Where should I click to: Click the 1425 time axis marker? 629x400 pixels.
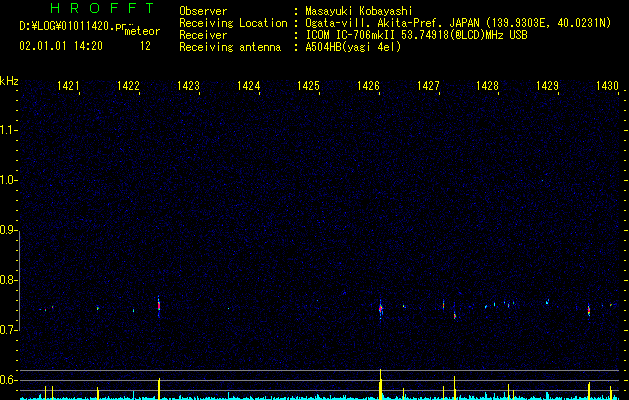[308, 85]
